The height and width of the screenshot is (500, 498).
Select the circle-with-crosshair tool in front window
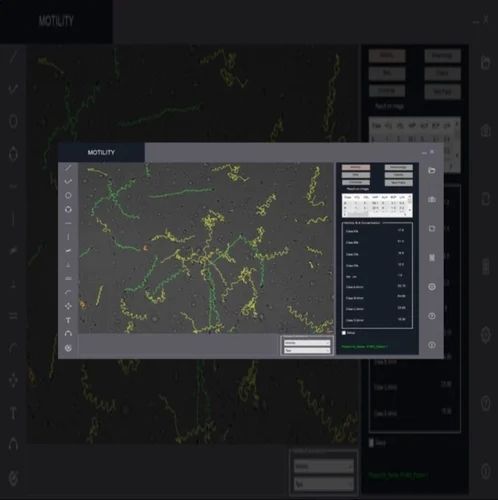pos(68,209)
